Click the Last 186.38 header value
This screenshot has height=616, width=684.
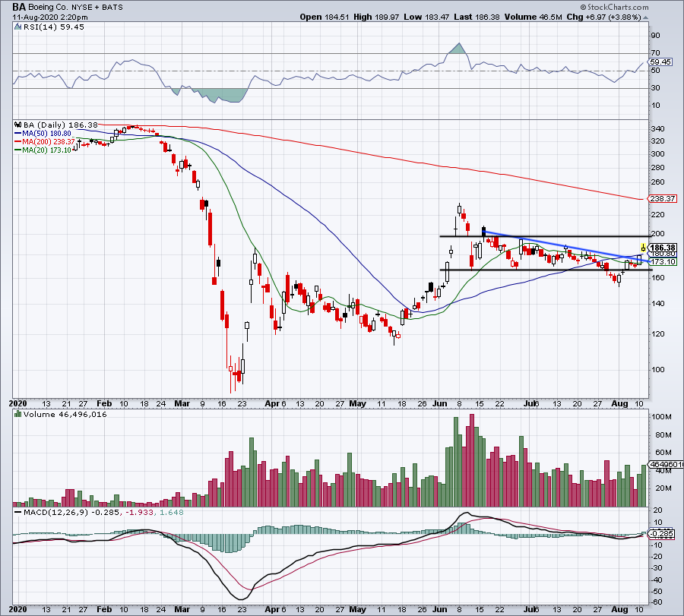pos(477,17)
